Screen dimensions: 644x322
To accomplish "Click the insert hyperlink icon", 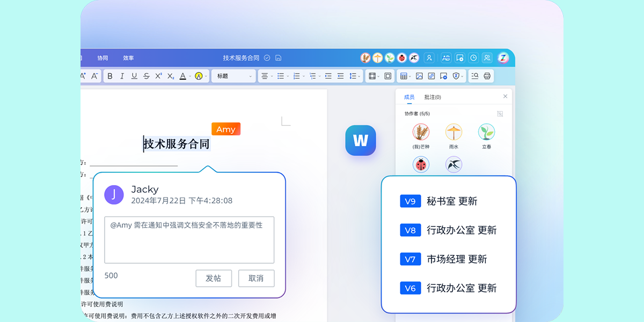I will 431,76.
